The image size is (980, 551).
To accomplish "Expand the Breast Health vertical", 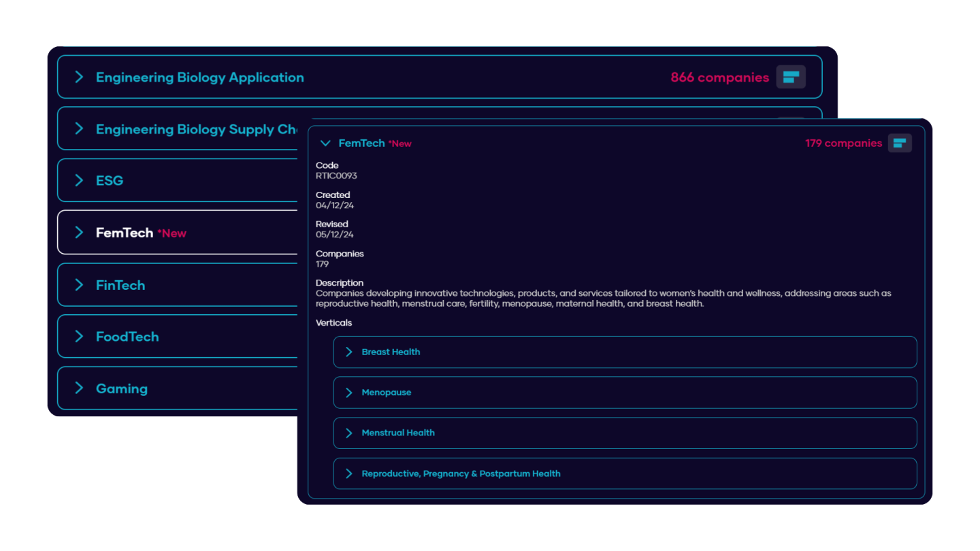I will (349, 352).
